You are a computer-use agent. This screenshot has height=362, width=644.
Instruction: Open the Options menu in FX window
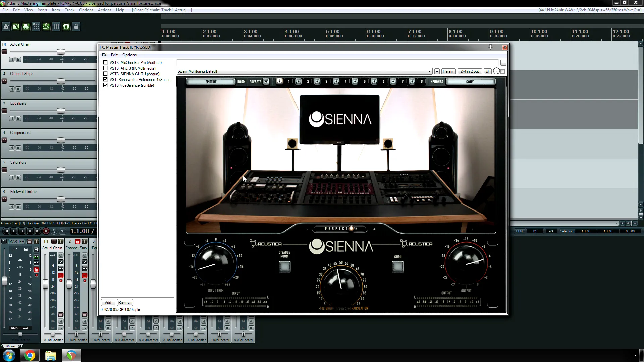(129, 55)
